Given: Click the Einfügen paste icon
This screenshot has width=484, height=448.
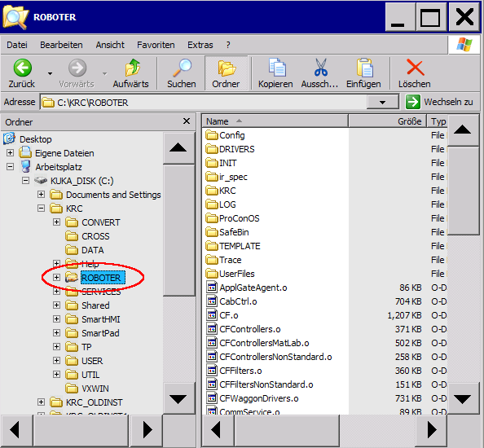Looking at the screenshot, I should [365, 68].
